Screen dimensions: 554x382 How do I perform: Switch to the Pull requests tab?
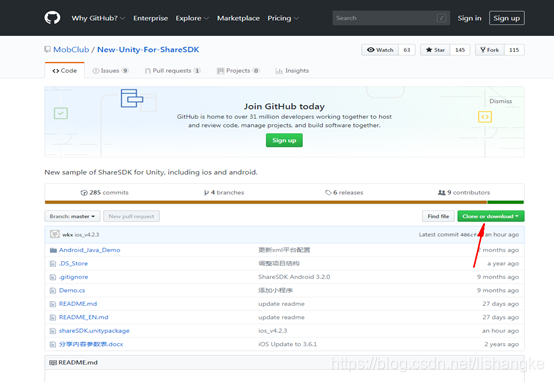tap(173, 71)
